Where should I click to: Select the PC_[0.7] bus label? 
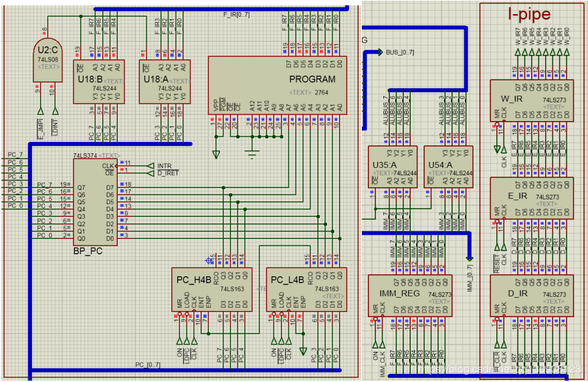coord(149,365)
